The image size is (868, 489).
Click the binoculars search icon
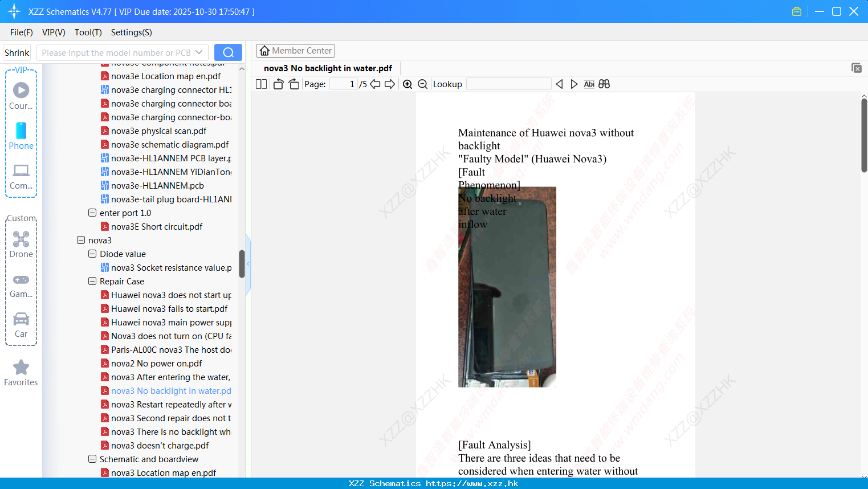click(x=604, y=84)
